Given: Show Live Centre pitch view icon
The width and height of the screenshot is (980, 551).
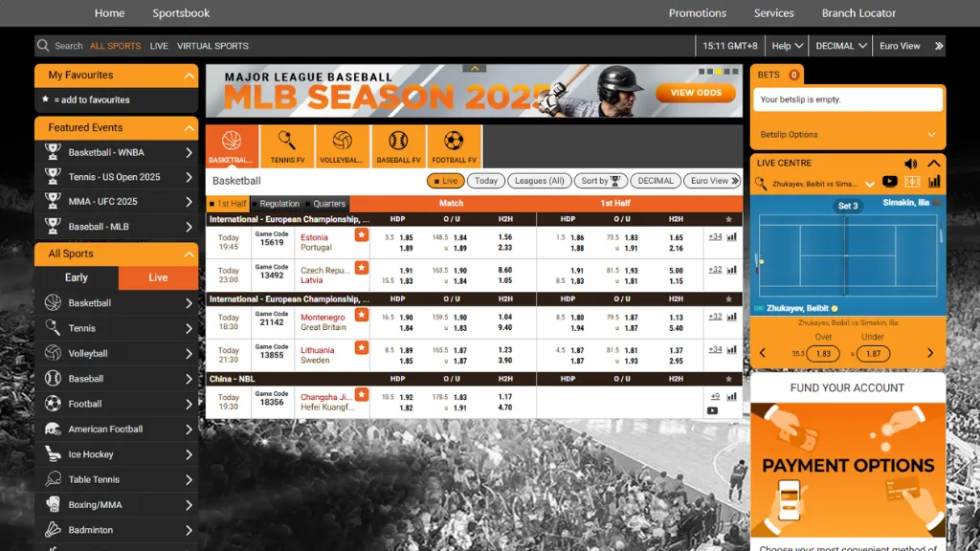Looking at the screenshot, I should [x=912, y=182].
